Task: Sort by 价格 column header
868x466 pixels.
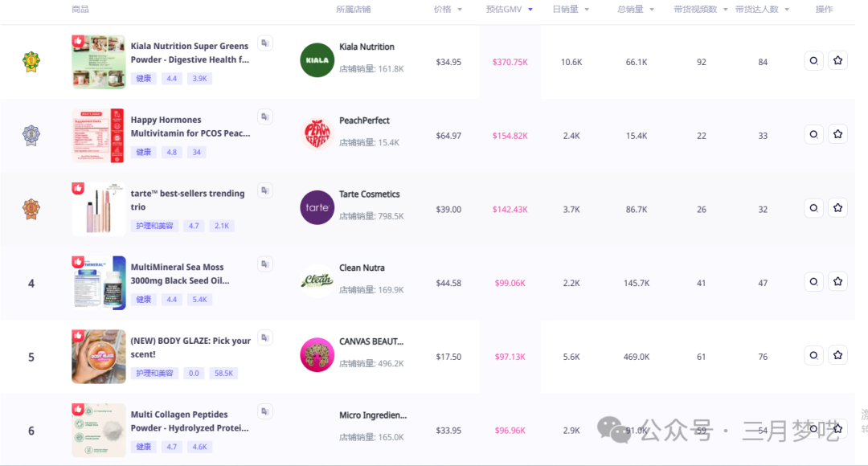Action: point(448,10)
